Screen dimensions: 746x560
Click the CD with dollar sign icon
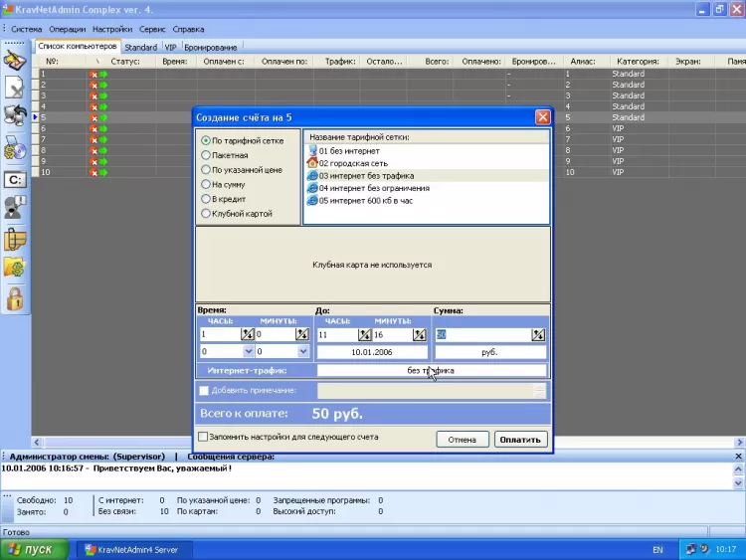pos(15,149)
